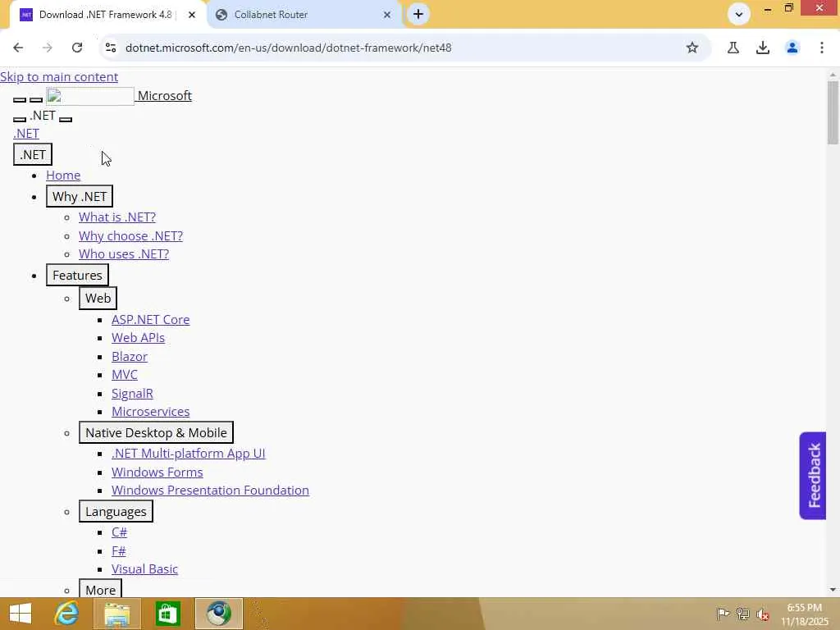
Task: Open What is .NET? link
Action: (117, 217)
